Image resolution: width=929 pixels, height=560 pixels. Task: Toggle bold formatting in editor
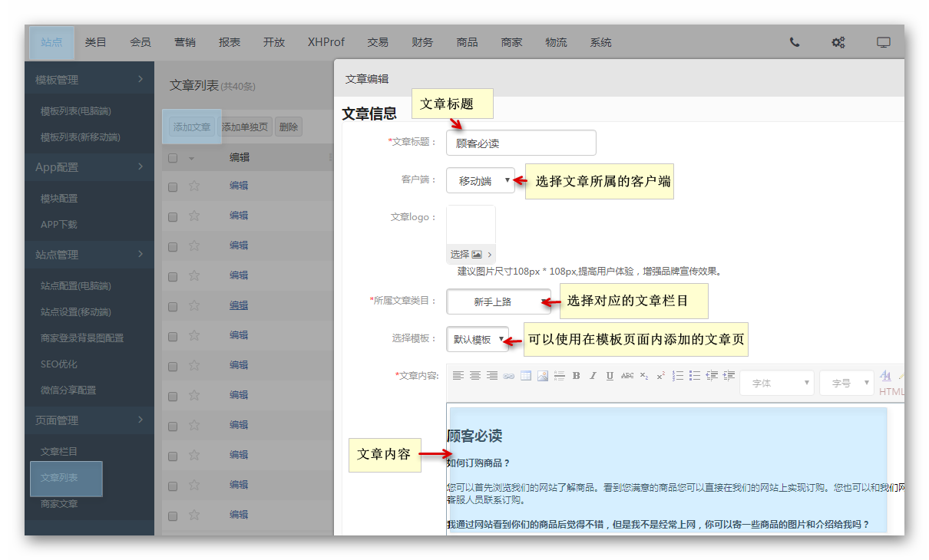point(577,376)
